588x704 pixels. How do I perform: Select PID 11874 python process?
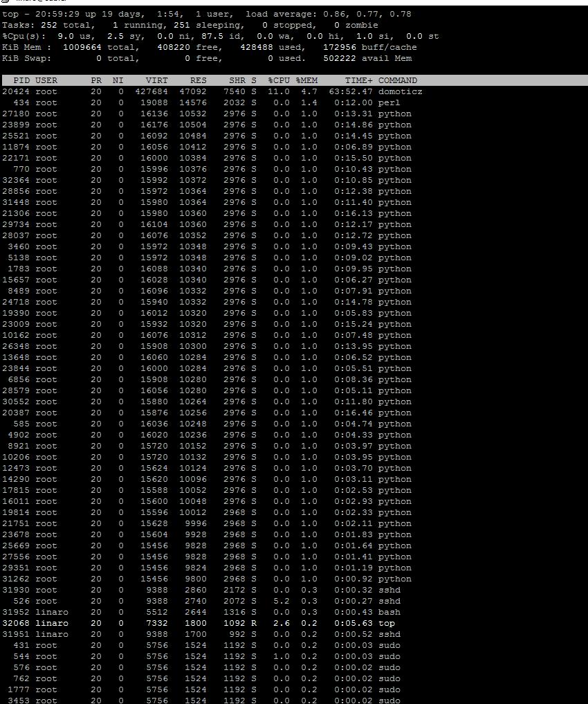tap(16, 147)
